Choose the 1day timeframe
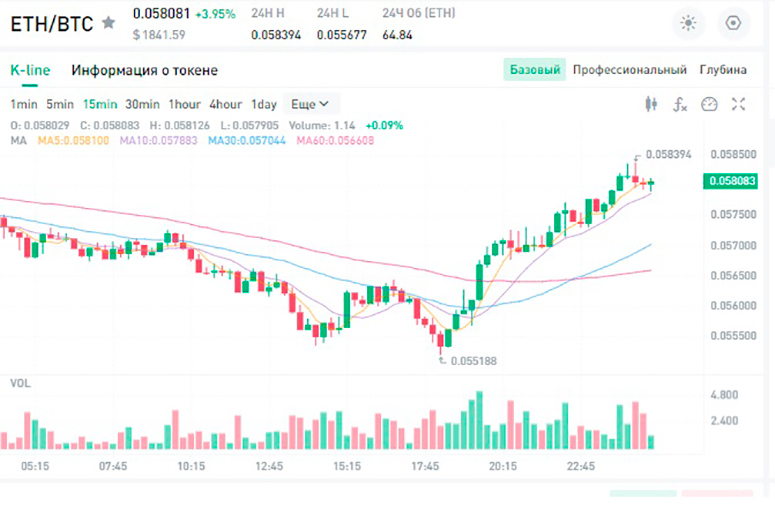 (x=264, y=104)
